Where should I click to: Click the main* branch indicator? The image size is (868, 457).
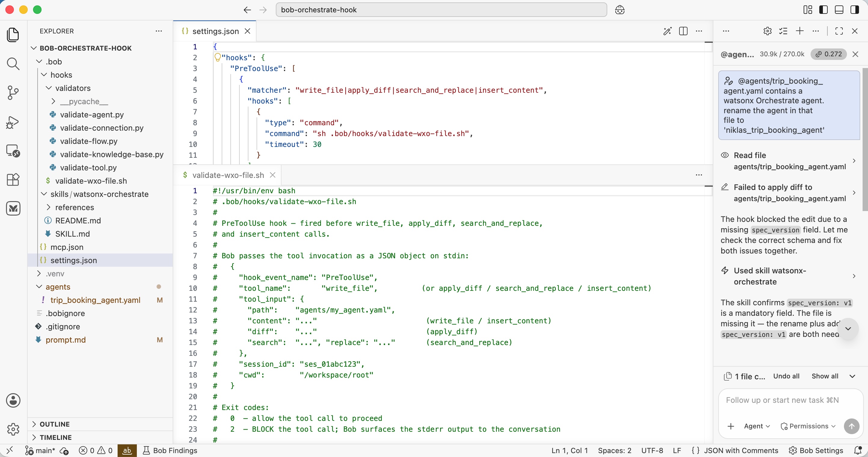(x=40, y=450)
